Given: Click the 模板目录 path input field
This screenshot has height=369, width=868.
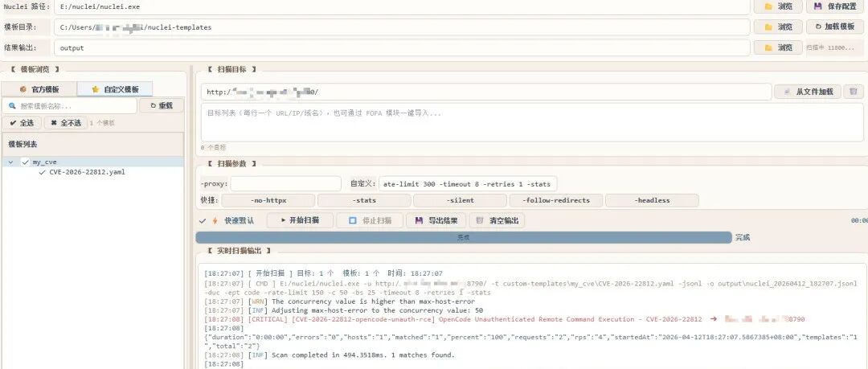Looking at the screenshot, I should (402, 27).
